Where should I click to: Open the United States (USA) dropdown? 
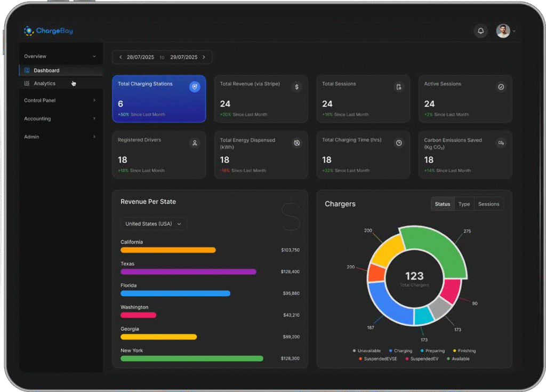(x=154, y=224)
